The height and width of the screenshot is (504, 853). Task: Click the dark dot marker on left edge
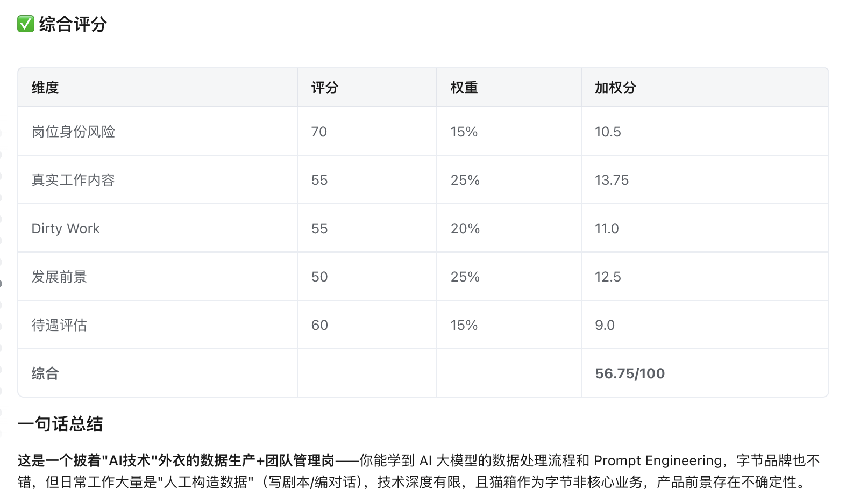tap(1, 283)
